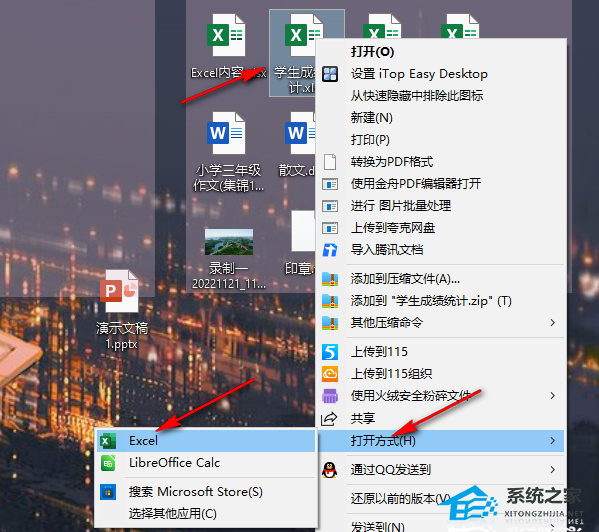Choose 新建(N) from the context menu

pos(371,118)
